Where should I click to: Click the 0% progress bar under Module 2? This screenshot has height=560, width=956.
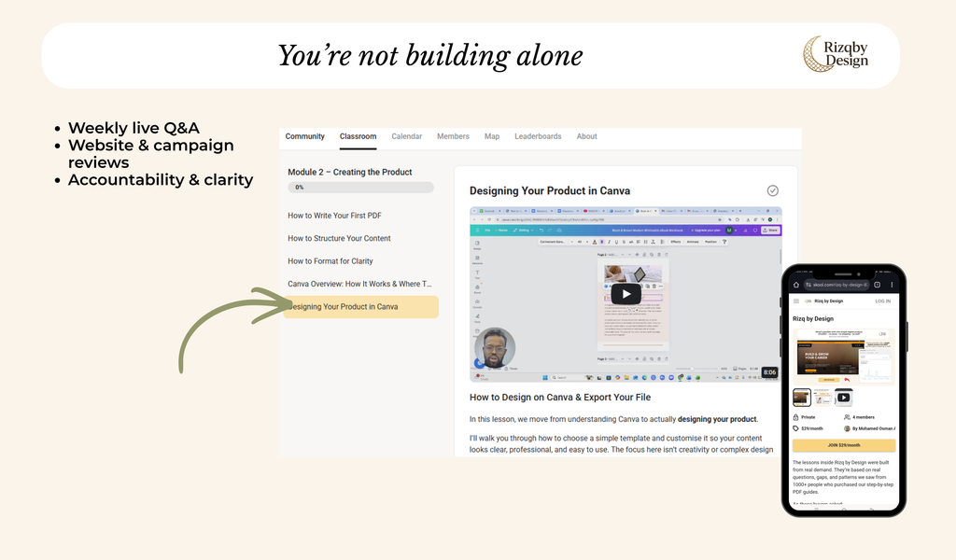coord(359,187)
